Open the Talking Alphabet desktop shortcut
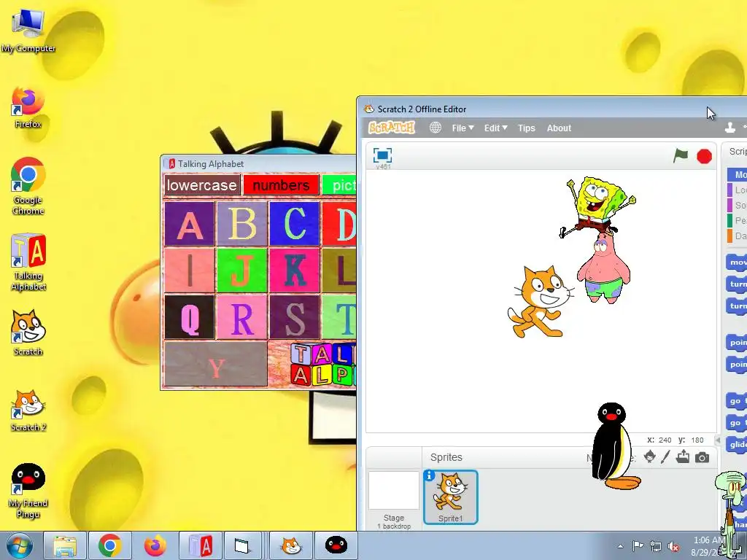Screen dimensions: 747x560 point(28,262)
